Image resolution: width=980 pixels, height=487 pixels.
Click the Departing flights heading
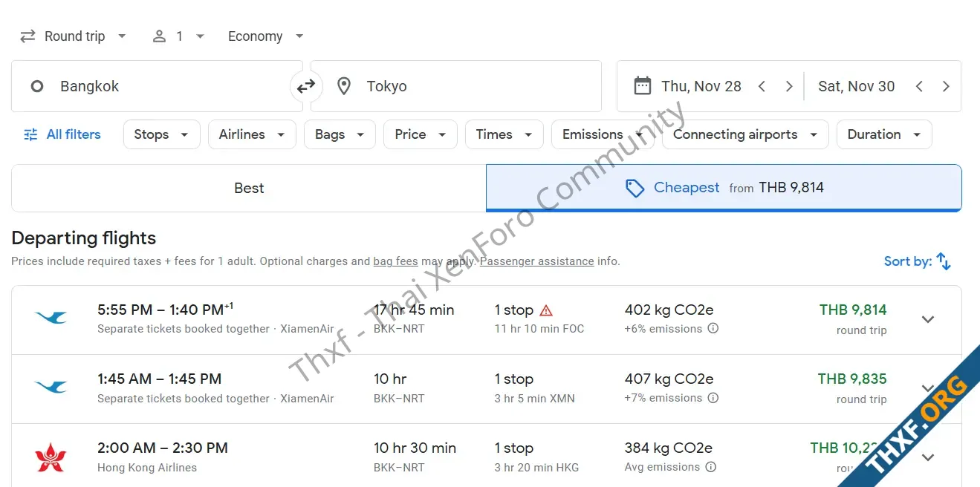[x=84, y=238]
